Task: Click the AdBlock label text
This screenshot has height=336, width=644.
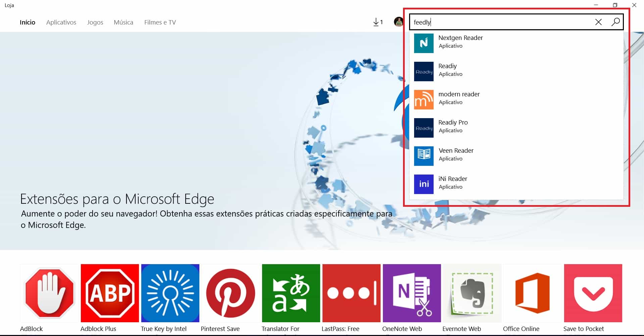Action: click(x=32, y=329)
